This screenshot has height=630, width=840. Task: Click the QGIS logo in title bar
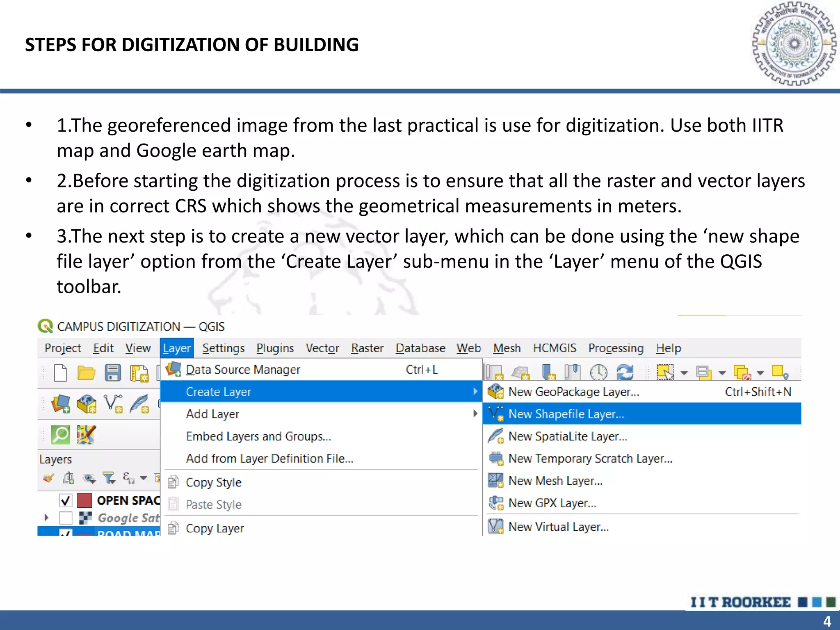coord(45,326)
